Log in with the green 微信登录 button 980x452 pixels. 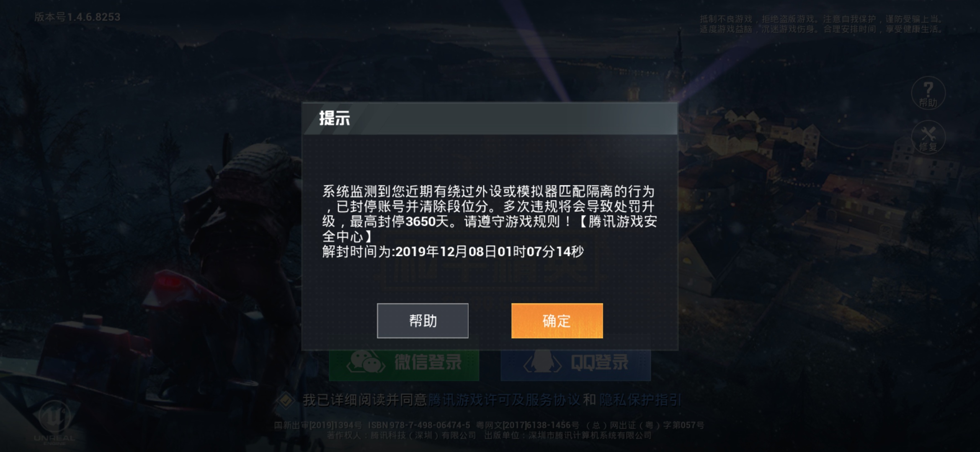point(404,365)
